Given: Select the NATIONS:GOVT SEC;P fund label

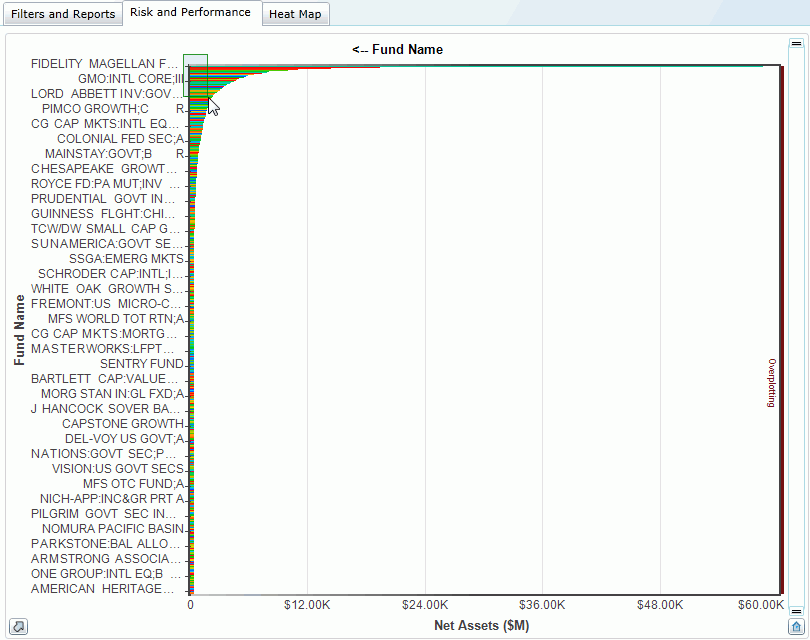Looking at the screenshot, I should tap(103, 453).
